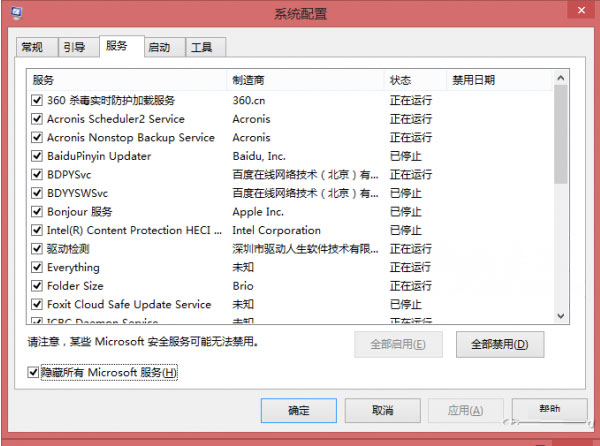Uncheck Bonjour 服务 checkbox

click(37, 212)
